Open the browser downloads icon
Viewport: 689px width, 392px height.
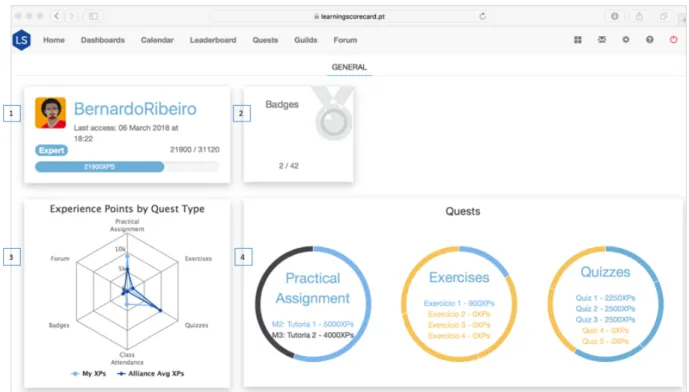click(x=614, y=16)
